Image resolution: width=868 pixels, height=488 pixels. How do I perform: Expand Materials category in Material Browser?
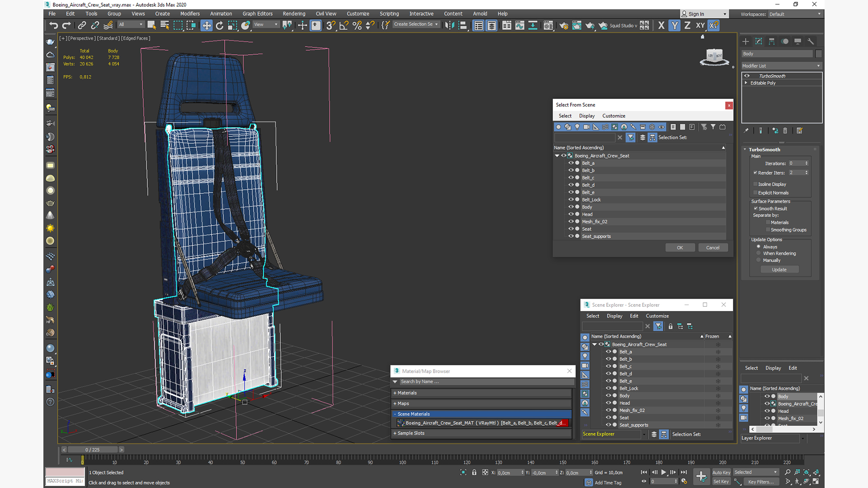(x=406, y=393)
